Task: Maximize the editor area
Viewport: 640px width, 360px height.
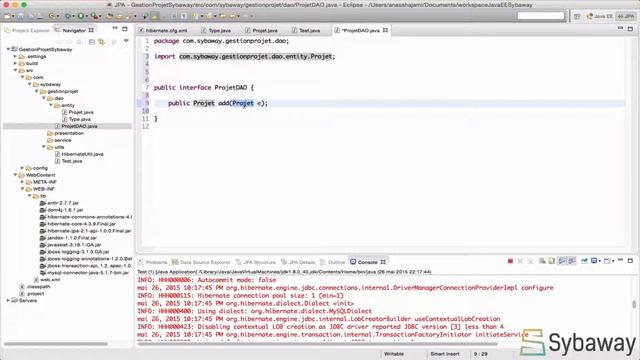Action: pyautogui.click(x=630, y=29)
